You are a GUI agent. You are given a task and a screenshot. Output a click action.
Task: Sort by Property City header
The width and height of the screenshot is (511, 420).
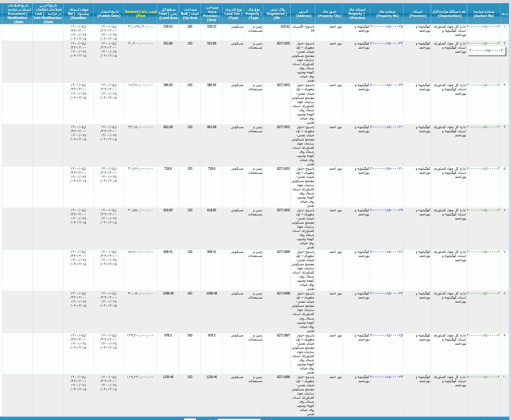coord(329,14)
